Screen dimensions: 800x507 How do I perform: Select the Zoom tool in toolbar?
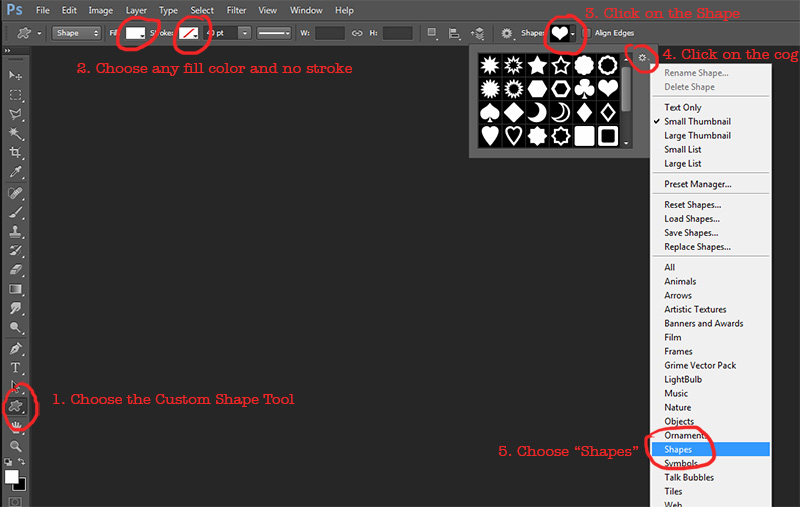[16, 446]
